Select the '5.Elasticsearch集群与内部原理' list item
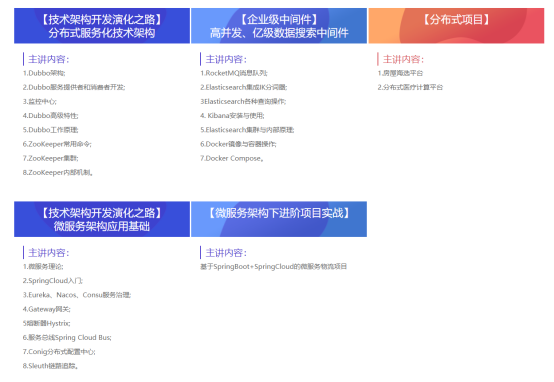Screen dimensions: 554x382 pyautogui.click(x=247, y=130)
